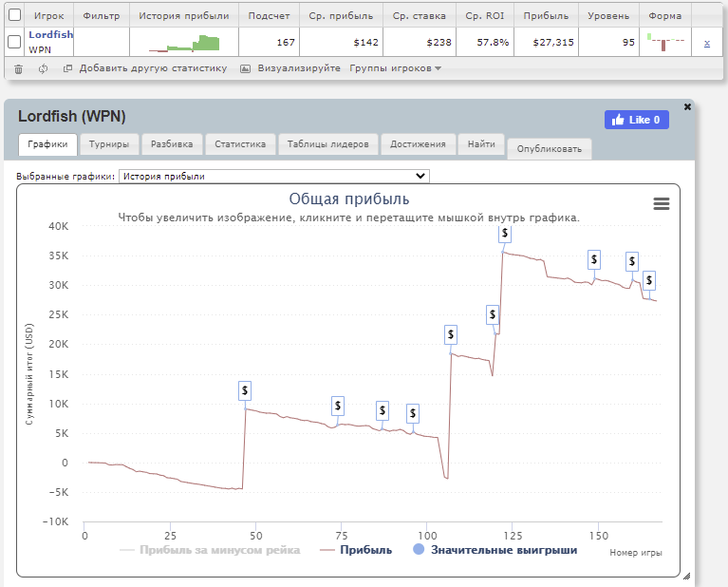
Task: Click the Форма mini chart
Action: (664, 42)
